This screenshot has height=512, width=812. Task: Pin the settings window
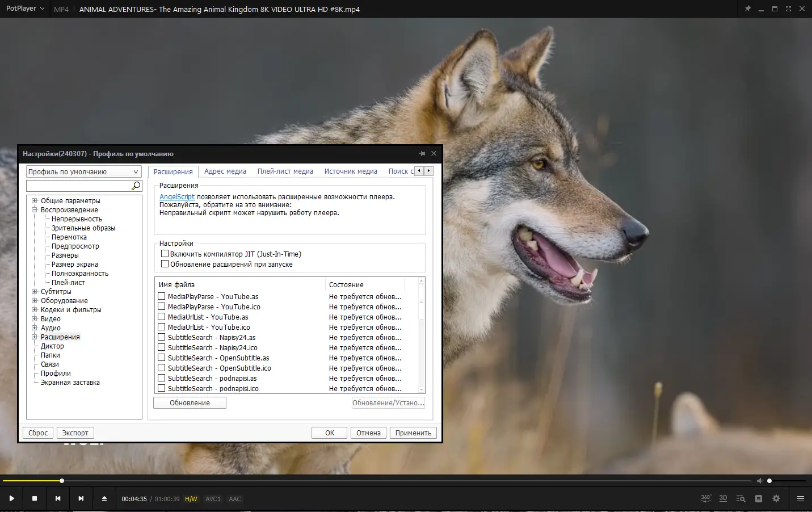click(x=422, y=153)
